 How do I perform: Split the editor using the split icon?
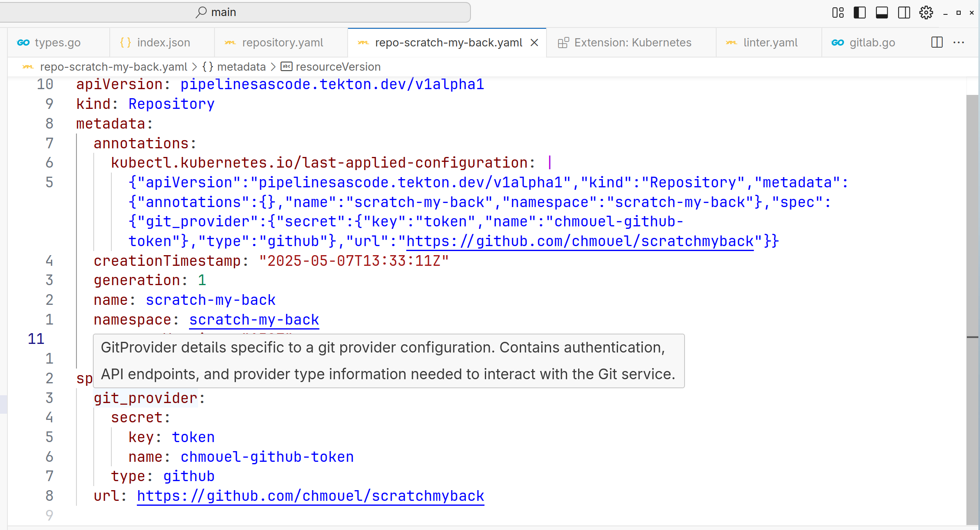(936, 42)
